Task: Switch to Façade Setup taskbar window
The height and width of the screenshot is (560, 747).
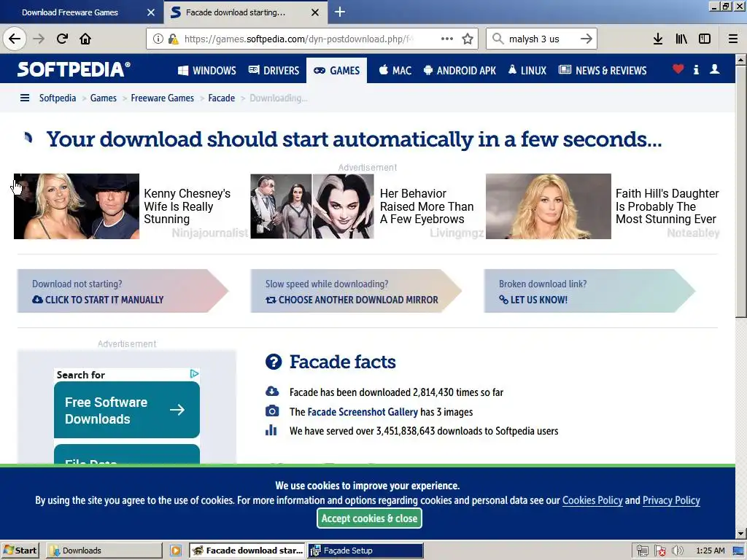Action: click(x=365, y=551)
